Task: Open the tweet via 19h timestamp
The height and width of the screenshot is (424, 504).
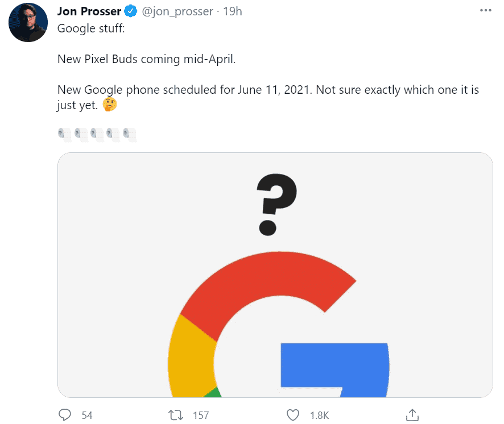Action: point(233,11)
